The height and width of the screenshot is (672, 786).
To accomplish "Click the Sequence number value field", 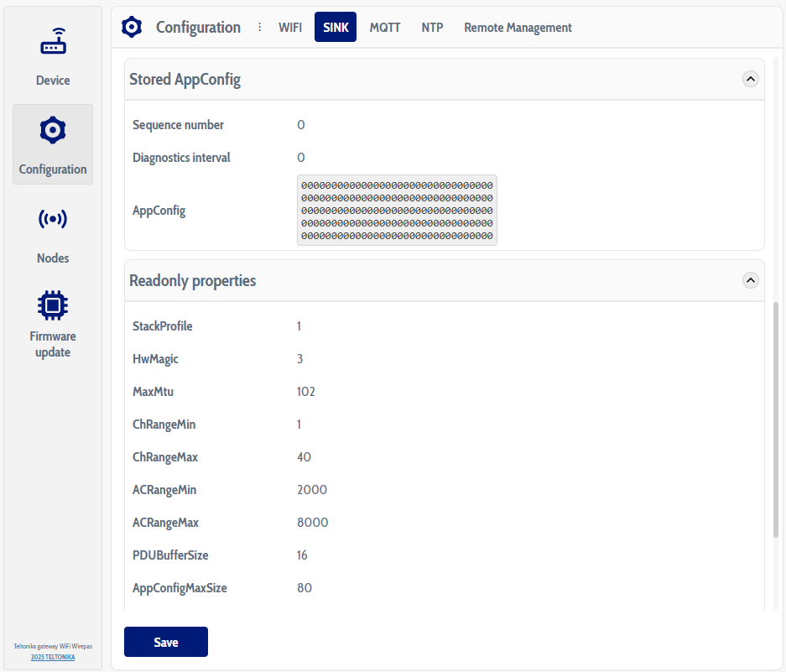I will (x=301, y=125).
